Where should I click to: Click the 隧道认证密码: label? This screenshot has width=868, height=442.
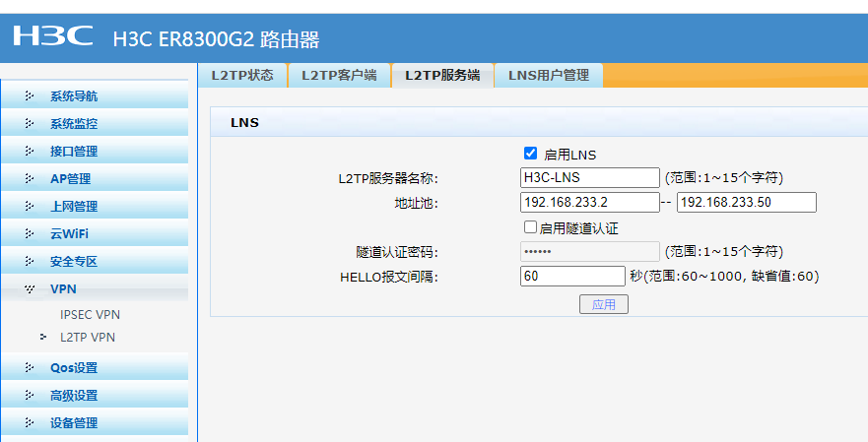click(x=397, y=253)
